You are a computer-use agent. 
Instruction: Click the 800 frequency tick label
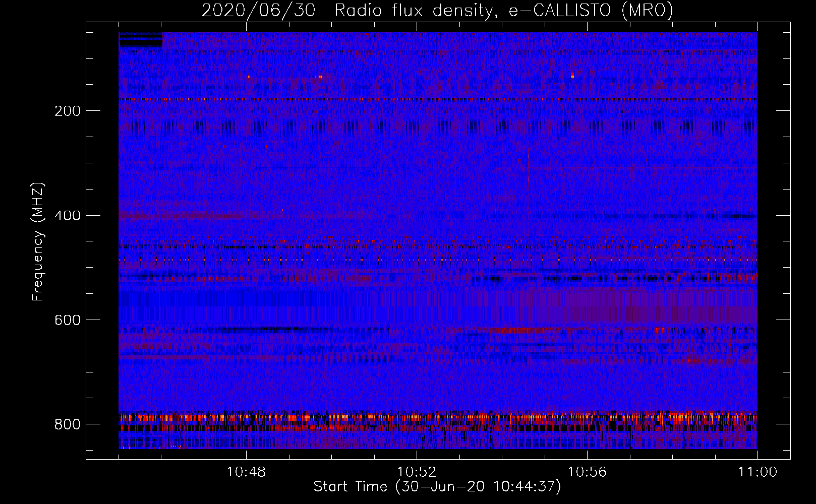click(x=67, y=425)
